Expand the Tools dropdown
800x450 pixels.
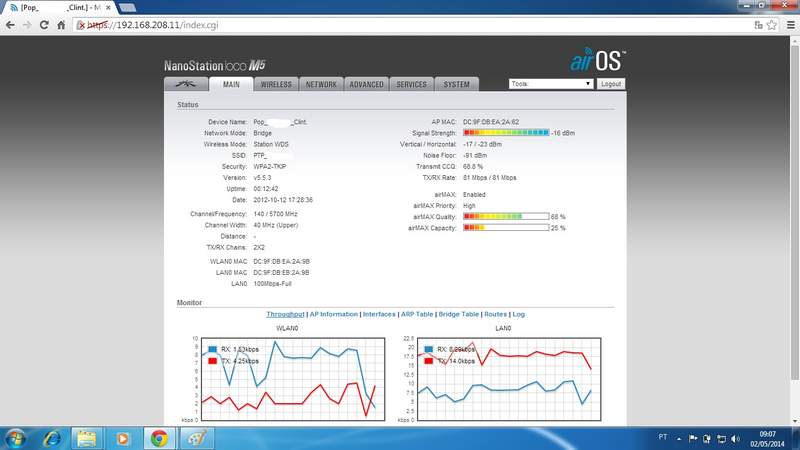[x=551, y=84]
